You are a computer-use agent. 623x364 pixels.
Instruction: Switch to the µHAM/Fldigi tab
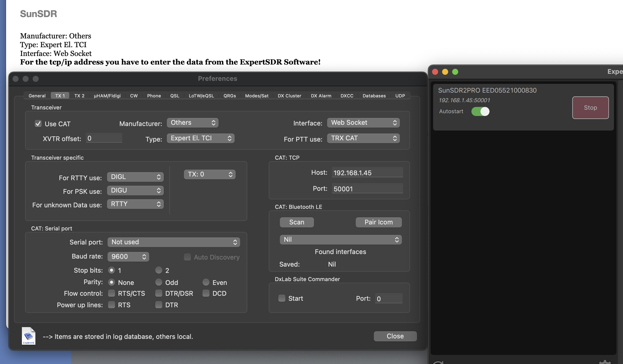point(107,96)
